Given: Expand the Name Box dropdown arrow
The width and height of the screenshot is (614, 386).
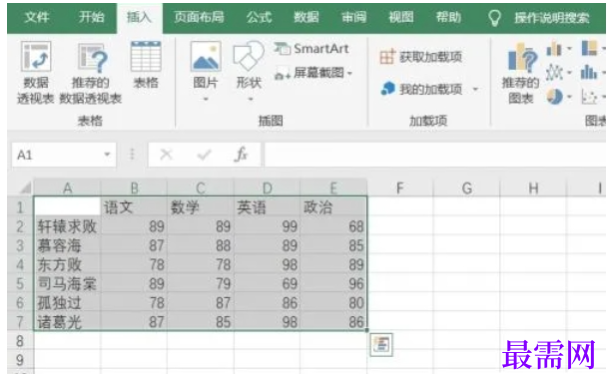Looking at the screenshot, I should coord(107,155).
